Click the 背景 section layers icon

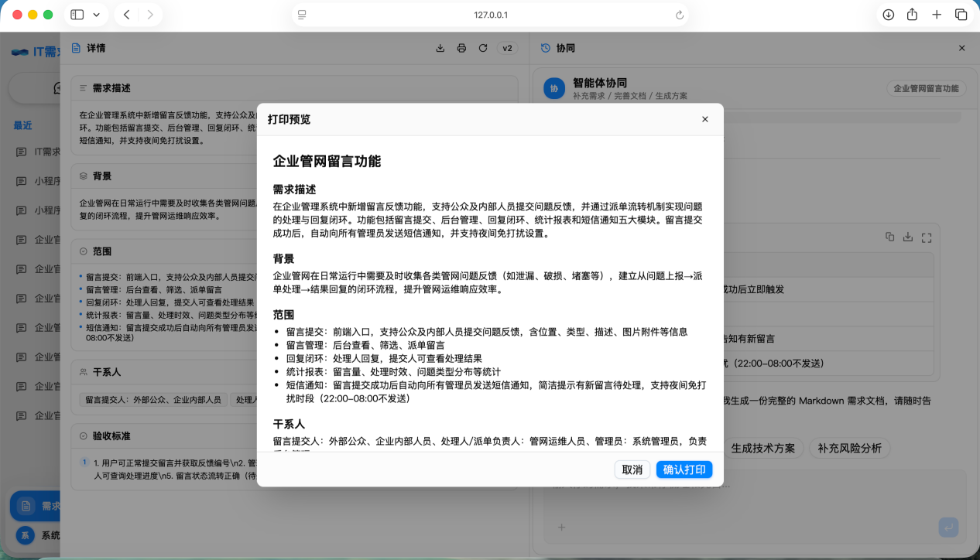tap(84, 176)
